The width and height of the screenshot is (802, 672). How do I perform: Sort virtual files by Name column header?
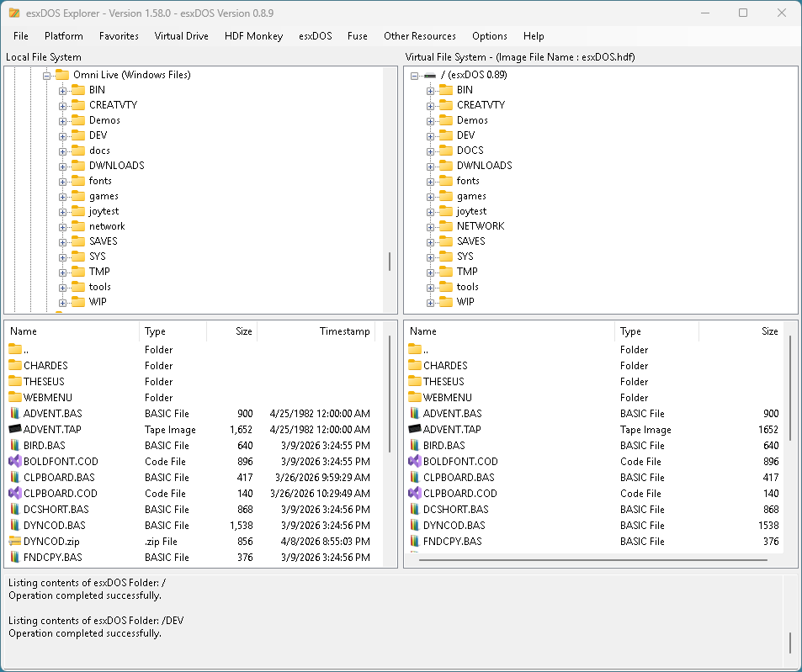[509, 331]
